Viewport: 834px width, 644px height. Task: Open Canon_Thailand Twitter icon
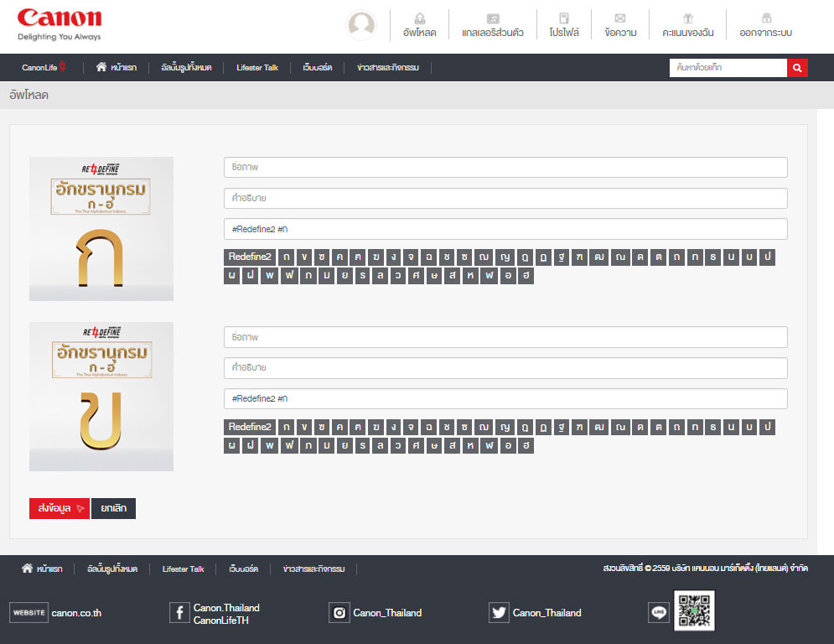pos(499,613)
